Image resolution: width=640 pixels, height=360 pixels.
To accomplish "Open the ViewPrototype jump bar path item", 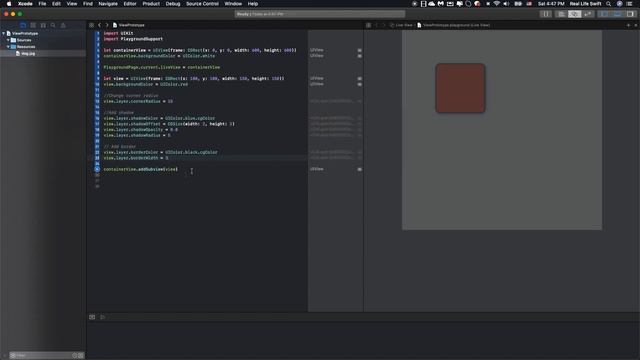I will 129,25.
